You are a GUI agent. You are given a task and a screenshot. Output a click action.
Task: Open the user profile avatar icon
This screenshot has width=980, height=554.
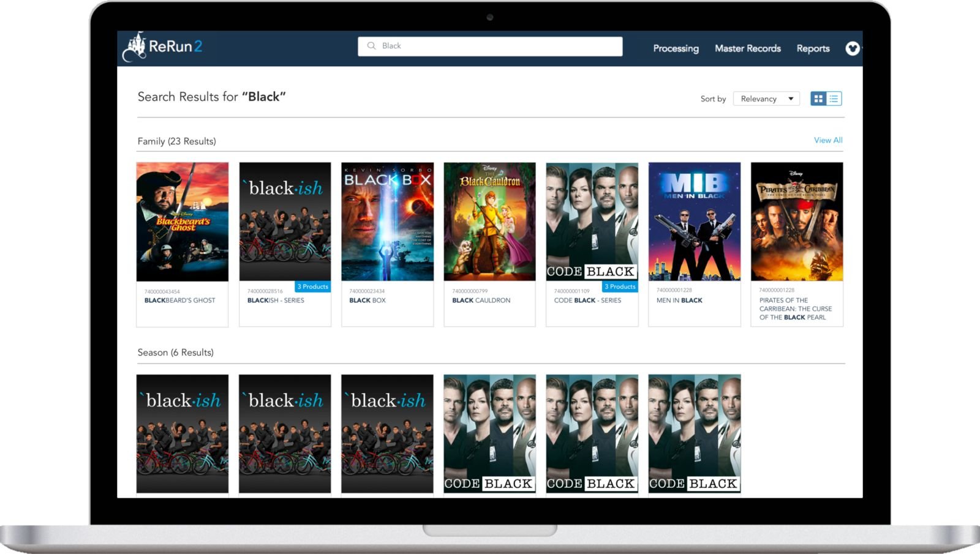click(852, 48)
